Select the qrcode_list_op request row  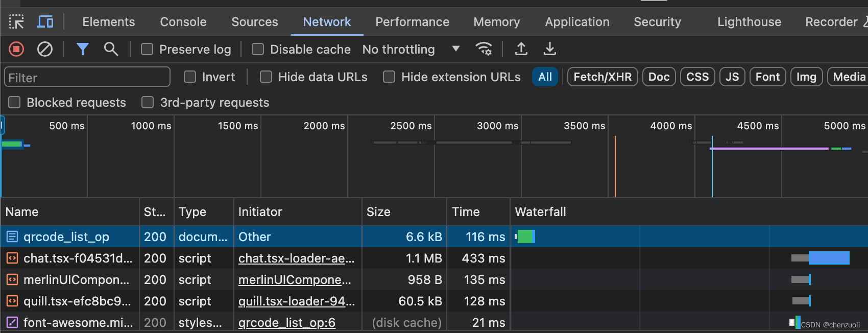(66, 237)
